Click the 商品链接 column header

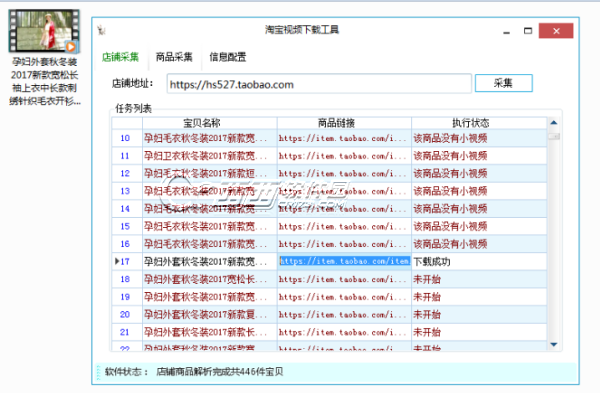tap(344, 123)
